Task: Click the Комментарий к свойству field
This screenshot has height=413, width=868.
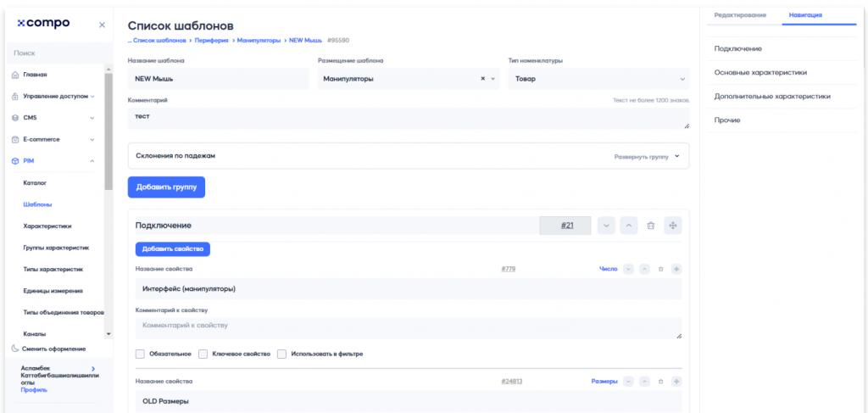Action: click(408, 328)
